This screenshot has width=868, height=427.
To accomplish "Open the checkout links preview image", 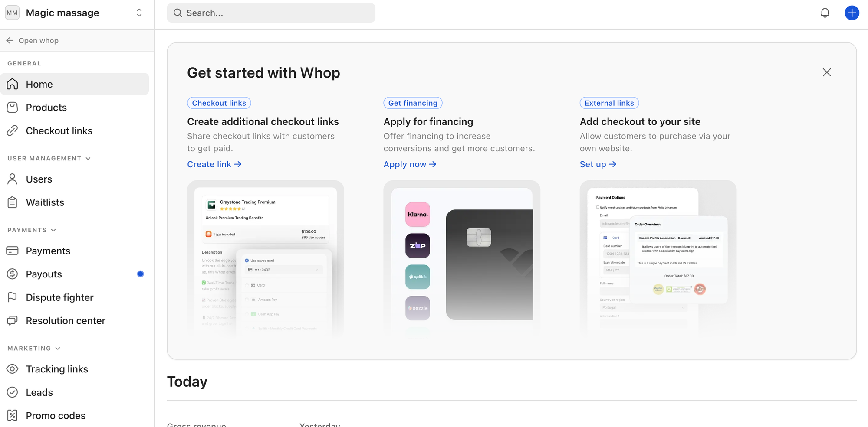I will pos(266,259).
